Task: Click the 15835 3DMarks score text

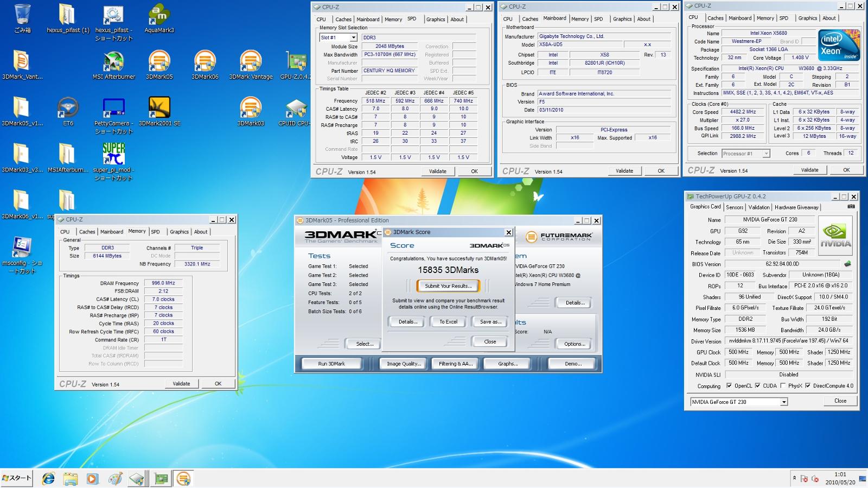Action: tap(448, 270)
